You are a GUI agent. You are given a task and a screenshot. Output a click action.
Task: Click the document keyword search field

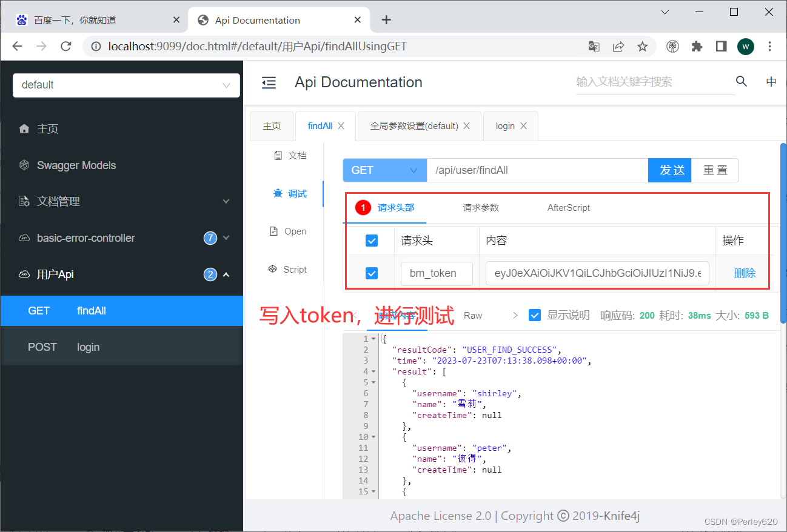[x=655, y=82]
